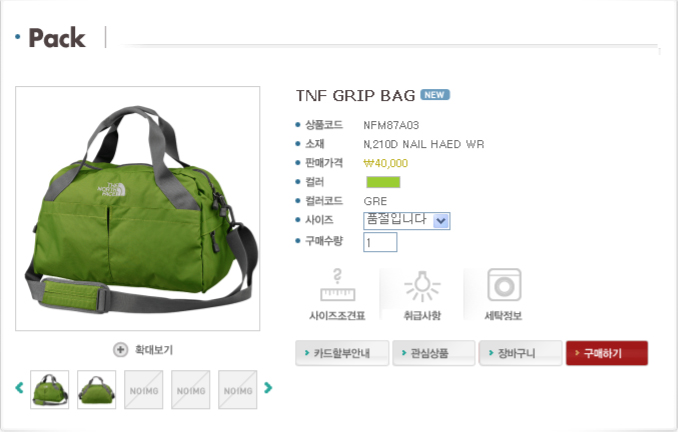Viewport: 678px width, 432px height.
Task: Select the second bag thumbnail
Action: [x=96, y=390]
